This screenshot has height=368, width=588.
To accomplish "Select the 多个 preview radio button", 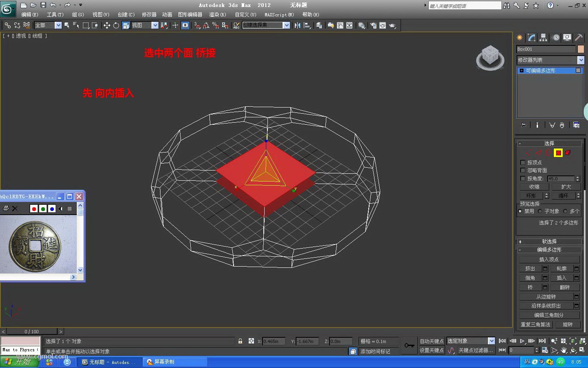I will 566,211.
